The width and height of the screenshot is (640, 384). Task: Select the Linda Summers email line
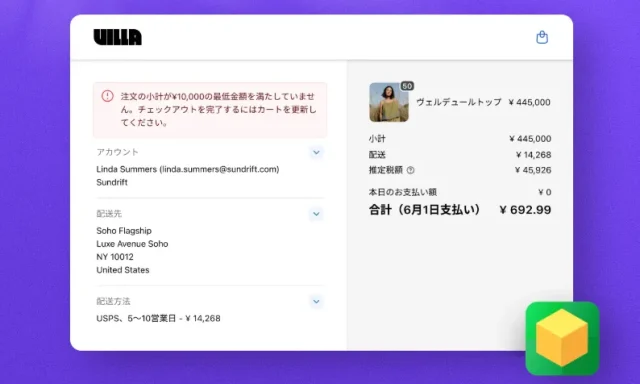(x=188, y=169)
